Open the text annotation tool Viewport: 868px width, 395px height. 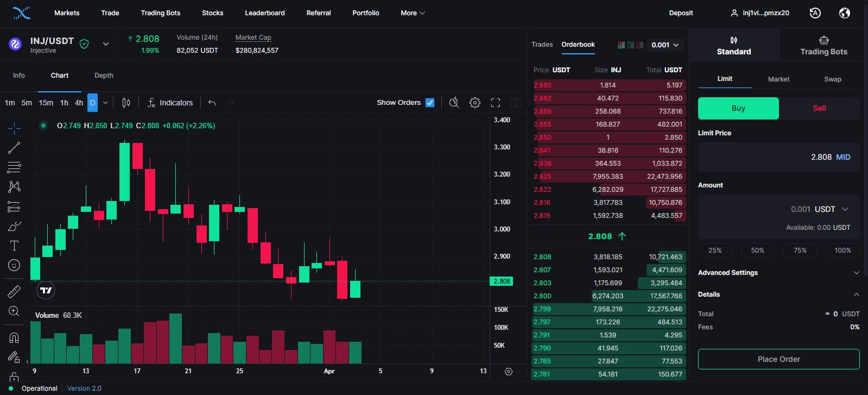(x=14, y=246)
